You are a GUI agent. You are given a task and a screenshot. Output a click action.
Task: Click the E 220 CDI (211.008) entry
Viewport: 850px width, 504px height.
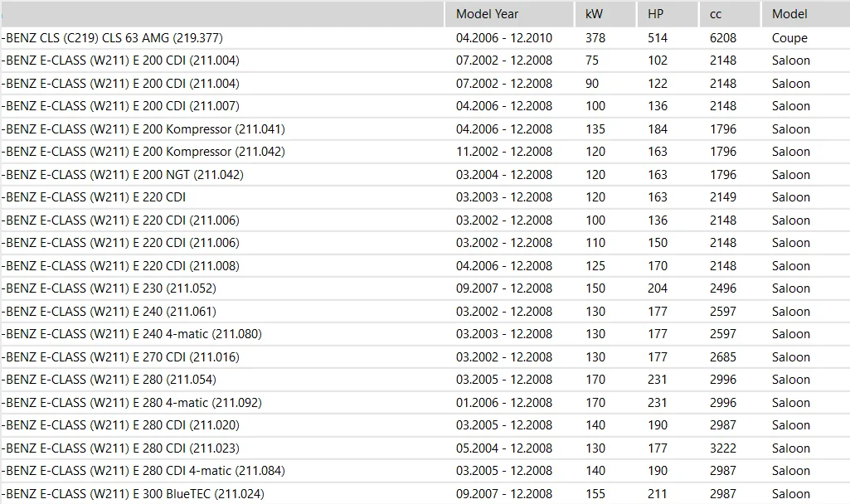[425, 265]
